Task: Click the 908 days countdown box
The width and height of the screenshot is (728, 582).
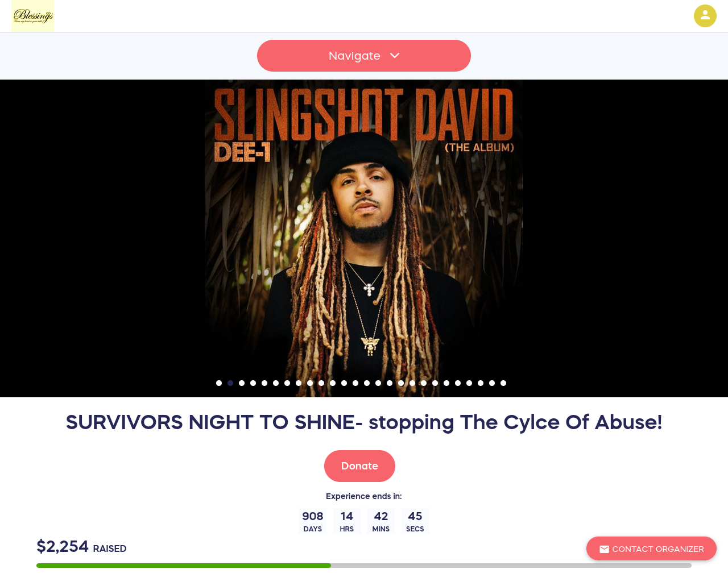Action: [x=313, y=521]
